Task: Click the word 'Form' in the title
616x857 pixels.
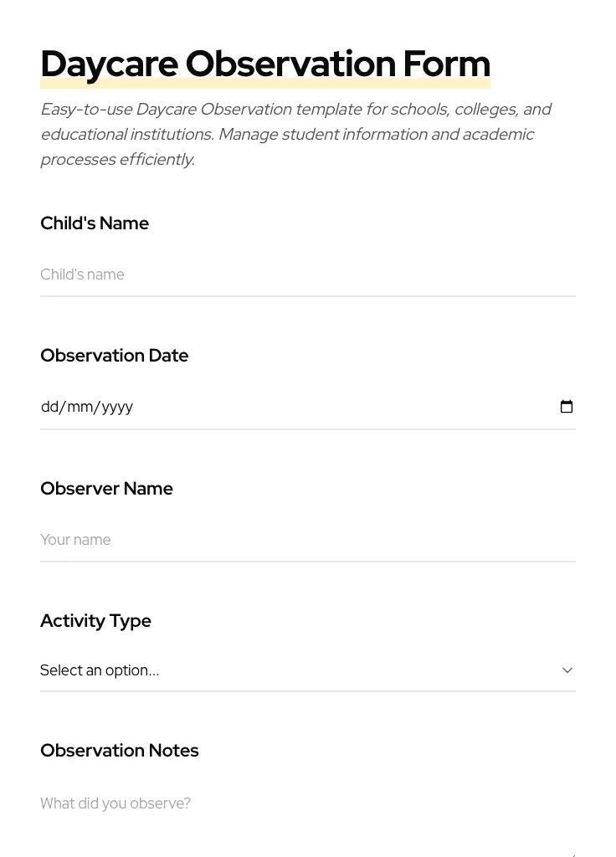Action: (x=446, y=64)
